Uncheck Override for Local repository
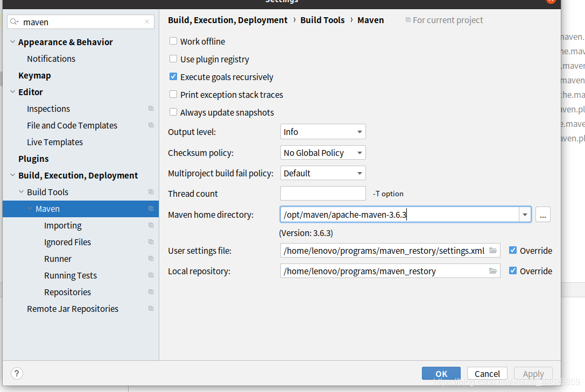585x392 pixels. pos(513,271)
